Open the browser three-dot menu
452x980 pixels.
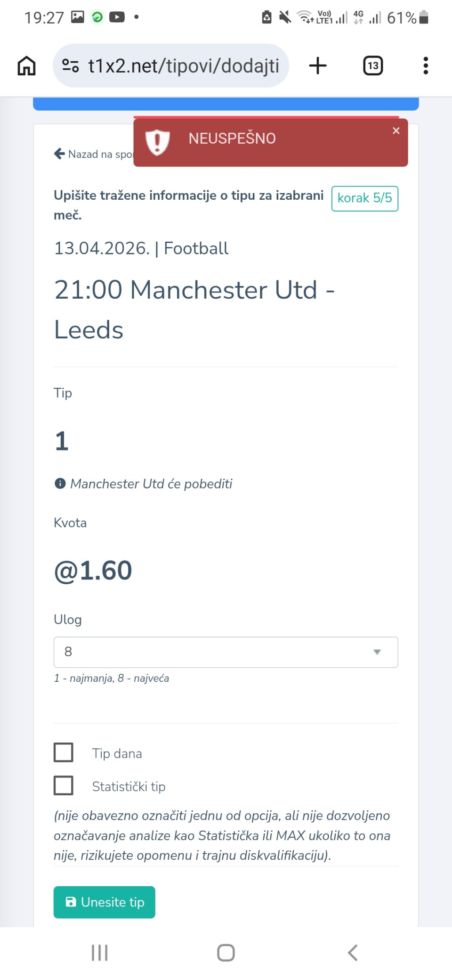click(x=426, y=65)
